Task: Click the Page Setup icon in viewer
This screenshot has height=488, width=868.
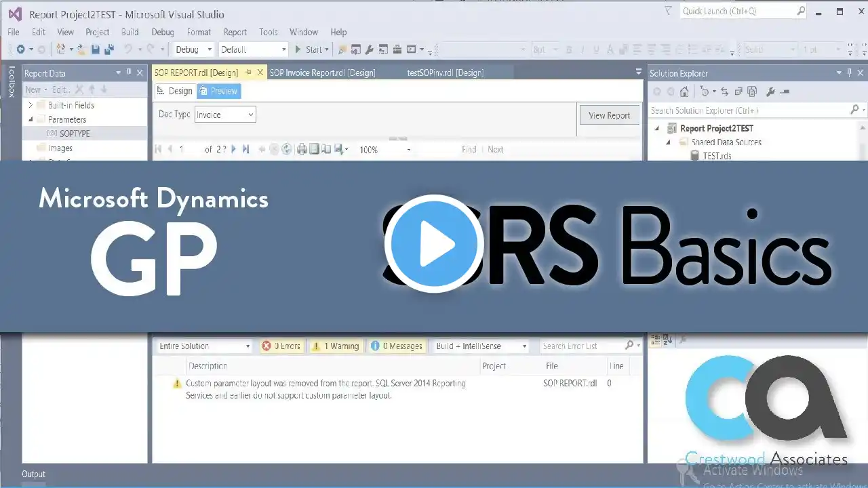Action: click(x=326, y=149)
